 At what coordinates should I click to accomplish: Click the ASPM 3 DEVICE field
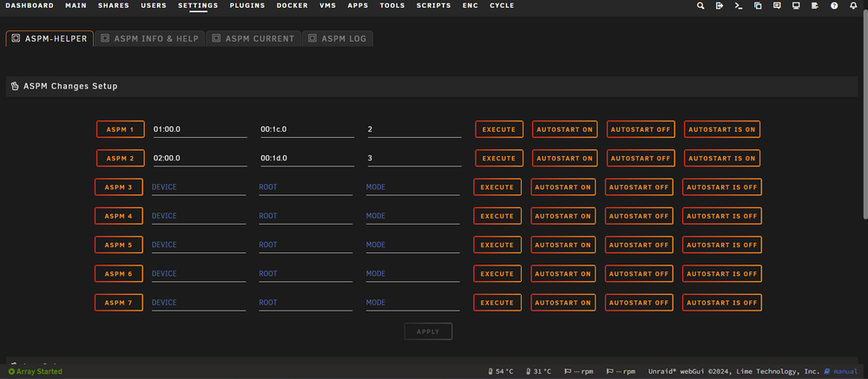pyautogui.click(x=199, y=187)
